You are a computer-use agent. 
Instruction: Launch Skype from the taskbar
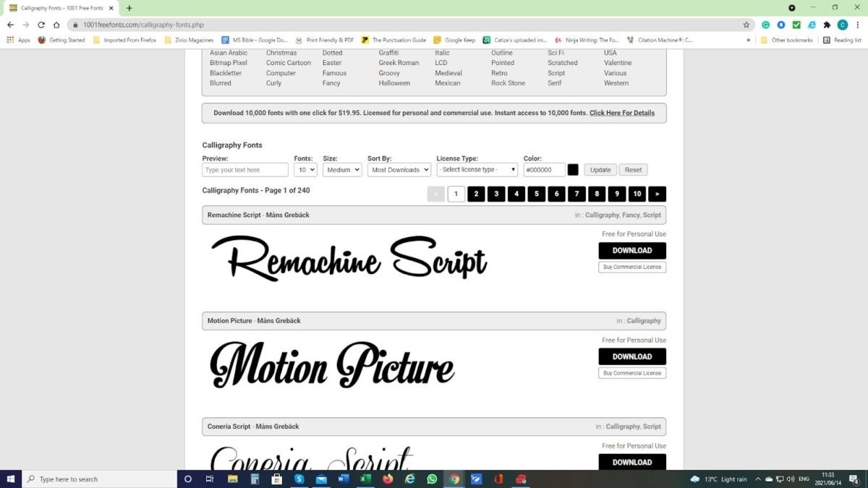[299, 479]
